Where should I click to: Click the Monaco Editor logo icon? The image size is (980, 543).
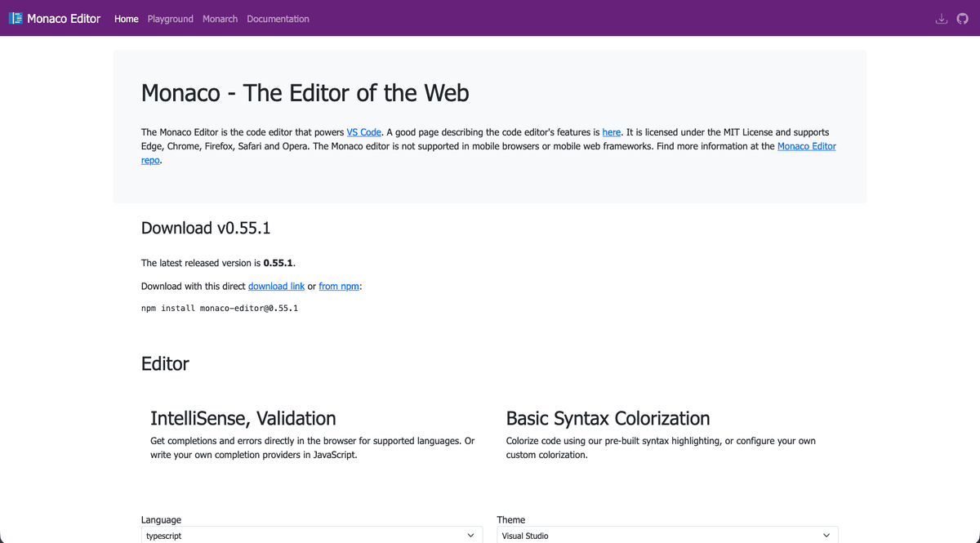point(16,18)
